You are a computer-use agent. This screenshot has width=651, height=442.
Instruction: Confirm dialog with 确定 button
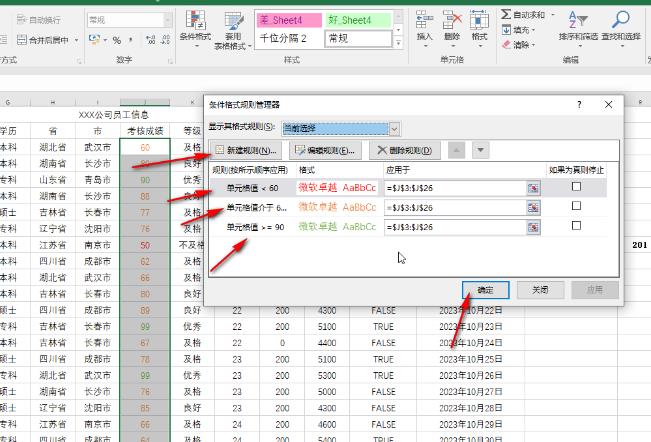coord(485,290)
